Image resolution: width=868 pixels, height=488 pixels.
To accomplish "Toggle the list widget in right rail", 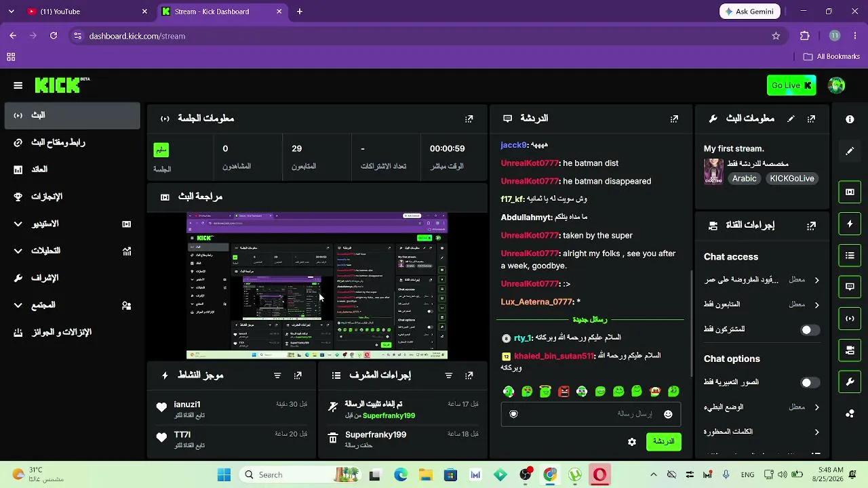I will tap(850, 256).
